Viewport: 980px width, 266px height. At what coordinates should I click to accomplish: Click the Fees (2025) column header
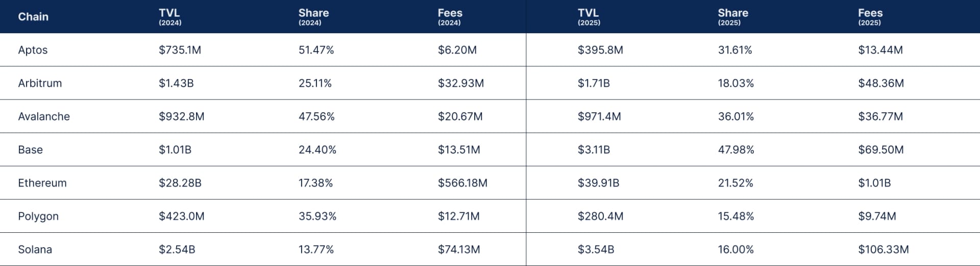[870, 16]
